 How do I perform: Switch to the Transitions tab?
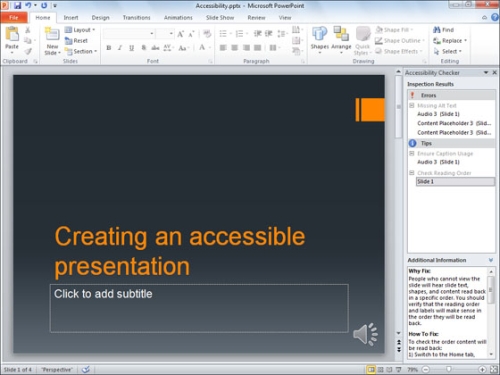(136, 18)
